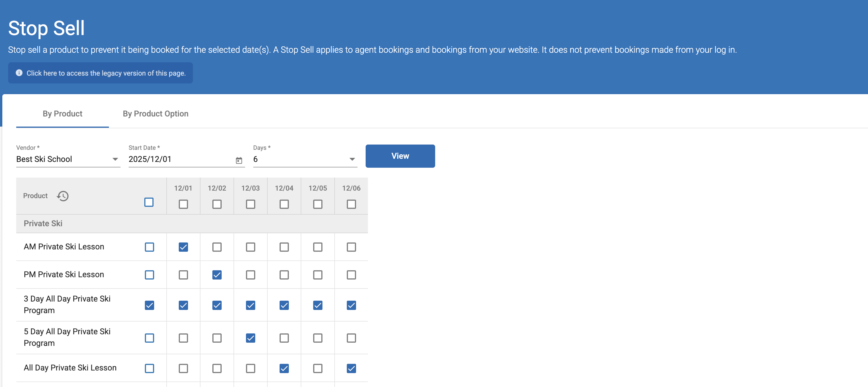Check the 12/03 column header checkbox

click(250, 204)
